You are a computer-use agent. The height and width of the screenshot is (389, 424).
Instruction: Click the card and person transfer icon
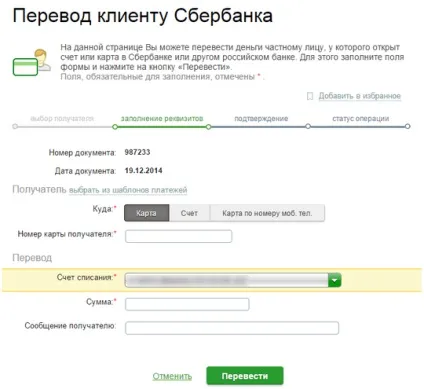pos(32,62)
